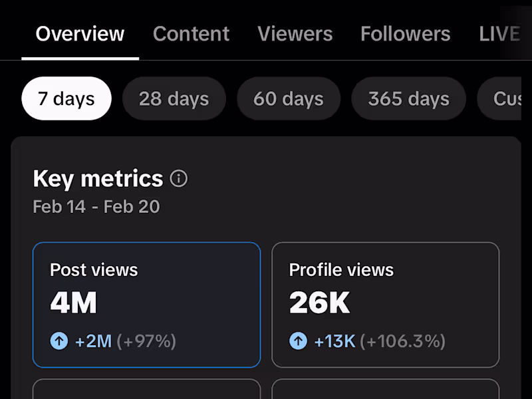Select the Profile views metric card

pos(385,305)
